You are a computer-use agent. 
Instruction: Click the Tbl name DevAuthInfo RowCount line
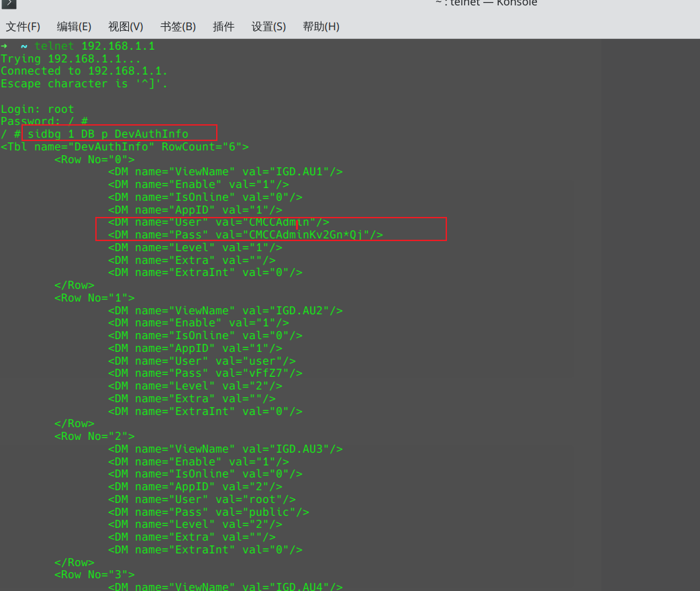point(125,147)
